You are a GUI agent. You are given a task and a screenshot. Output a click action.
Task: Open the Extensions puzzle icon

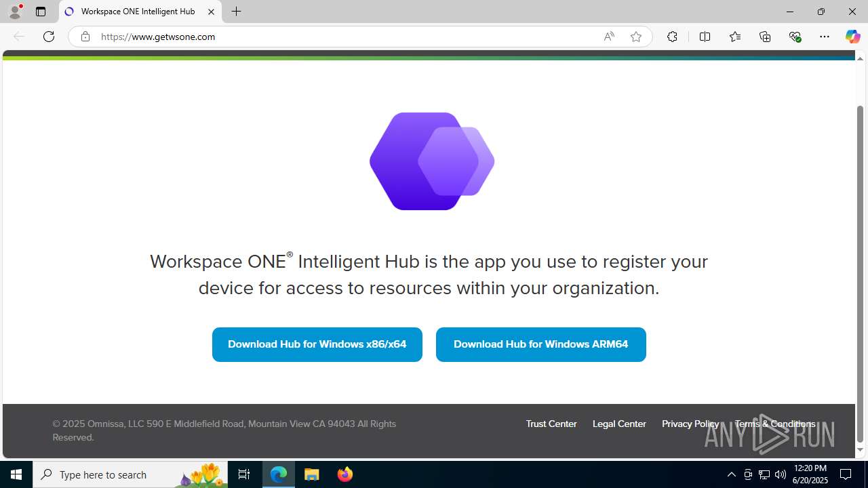click(x=672, y=37)
